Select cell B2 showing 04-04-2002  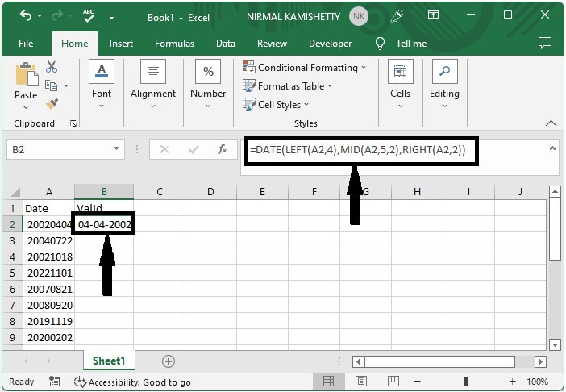[103, 224]
